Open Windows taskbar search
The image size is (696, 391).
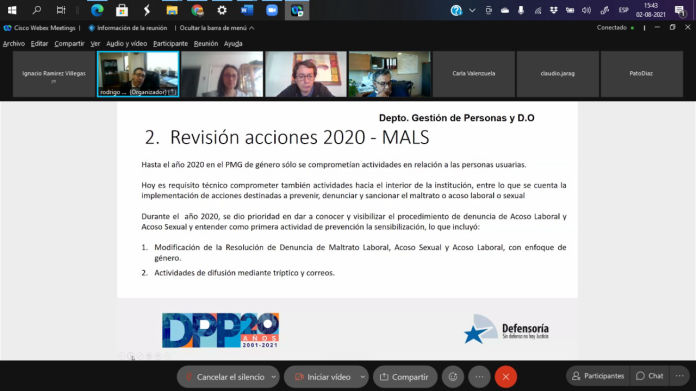[37, 10]
